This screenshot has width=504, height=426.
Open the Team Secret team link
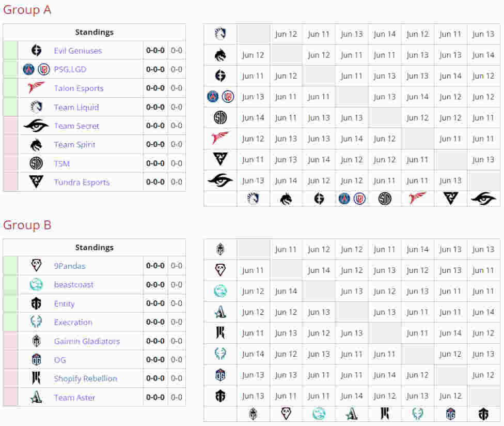click(76, 126)
